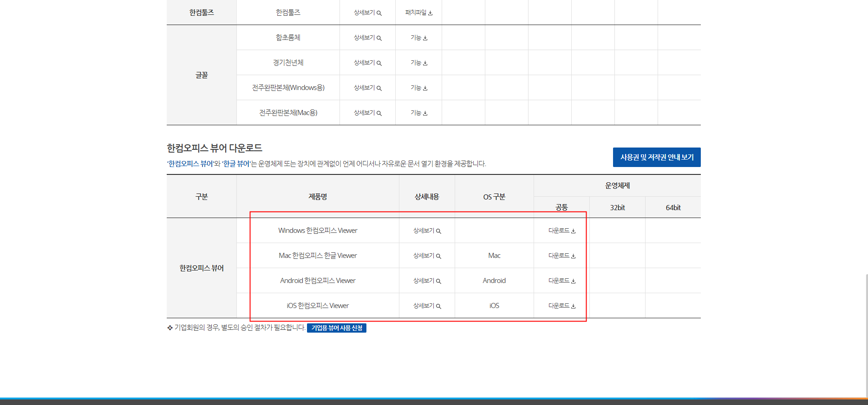Download Android 한컴오피스 Viewer
The width and height of the screenshot is (868, 405).
(x=561, y=281)
